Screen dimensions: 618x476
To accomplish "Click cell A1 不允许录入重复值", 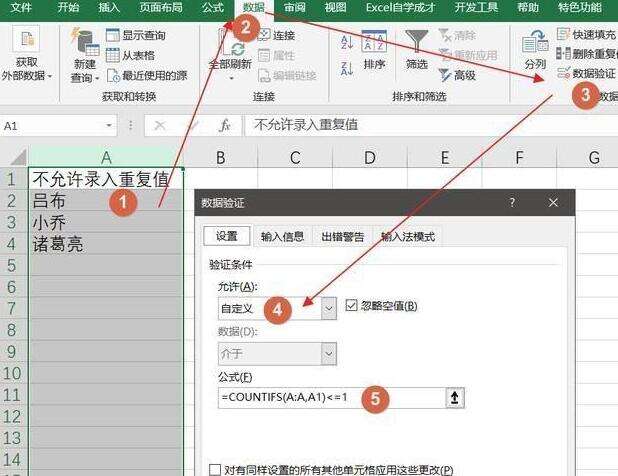I will [x=106, y=178].
